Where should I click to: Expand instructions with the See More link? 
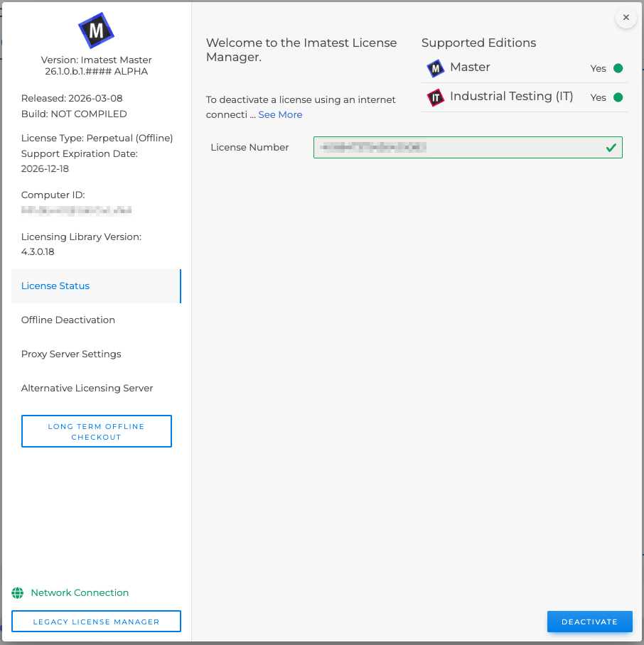[280, 115]
